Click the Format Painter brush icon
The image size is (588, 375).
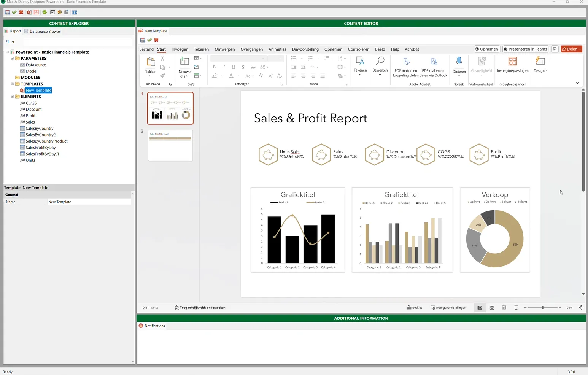coord(162,76)
